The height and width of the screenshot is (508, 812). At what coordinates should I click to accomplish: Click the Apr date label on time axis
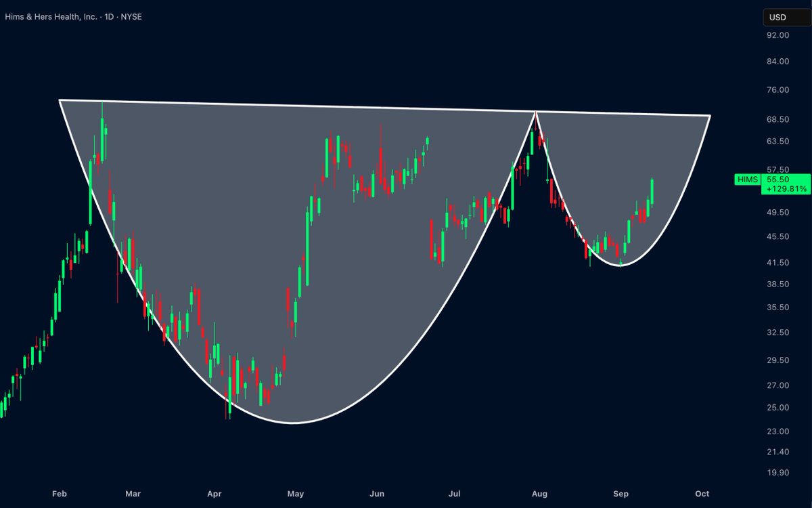215,494
